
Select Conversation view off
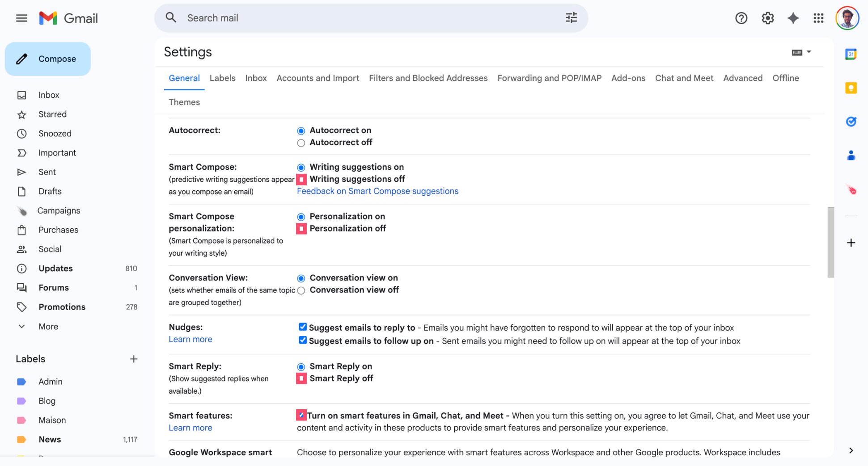[301, 290]
